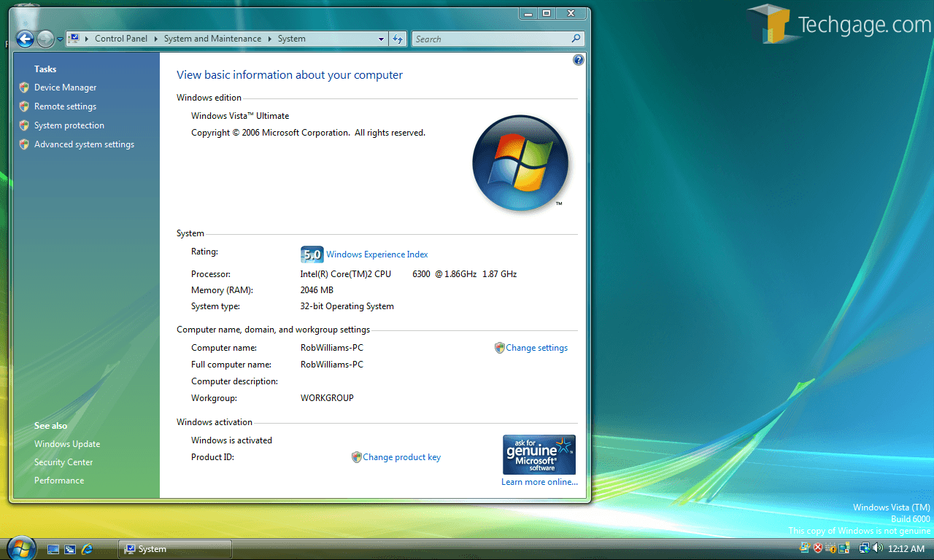Click the 5.0 rating badge
The width and height of the screenshot is (934, 560).
point(312,254)
